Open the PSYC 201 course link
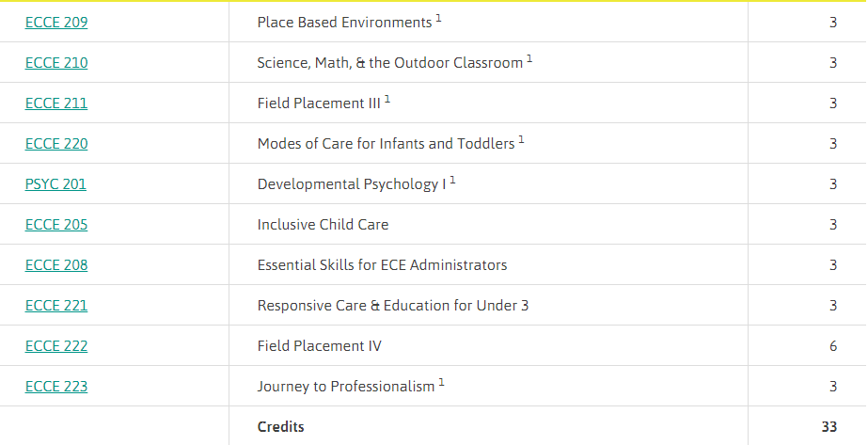This screenshot has height=445, width=868. pos(55,184)
